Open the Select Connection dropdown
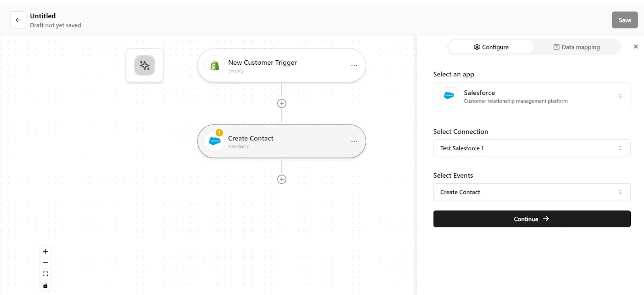This screenshot has width=644, height=295. 532,148
